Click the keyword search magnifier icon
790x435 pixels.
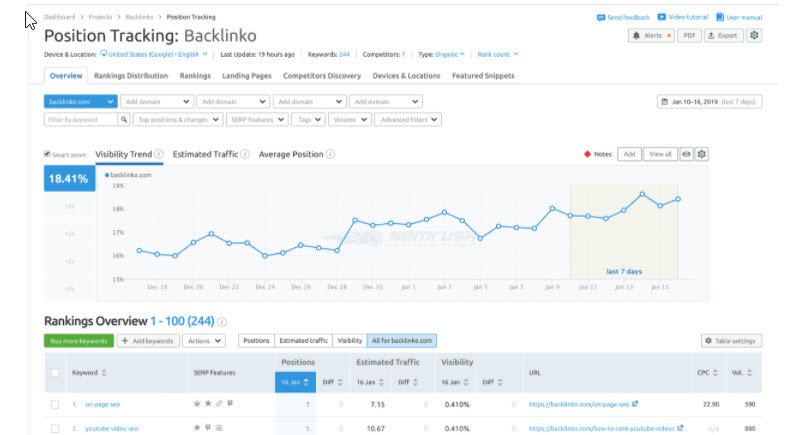124,119
